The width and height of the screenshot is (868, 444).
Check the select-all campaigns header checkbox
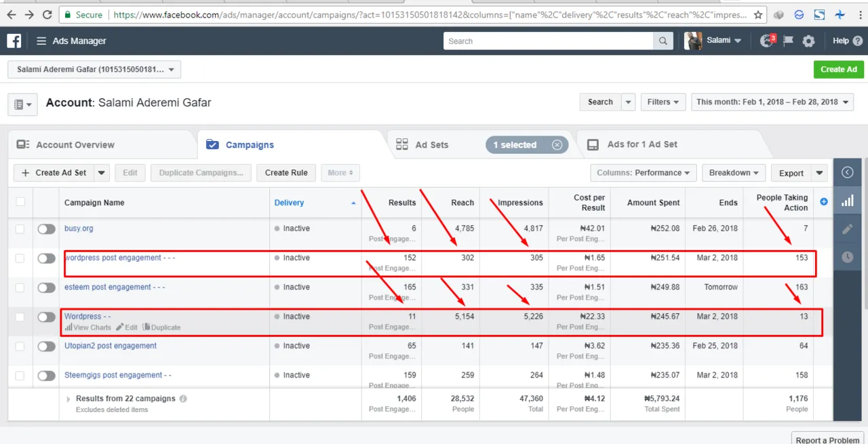[20, 202]
